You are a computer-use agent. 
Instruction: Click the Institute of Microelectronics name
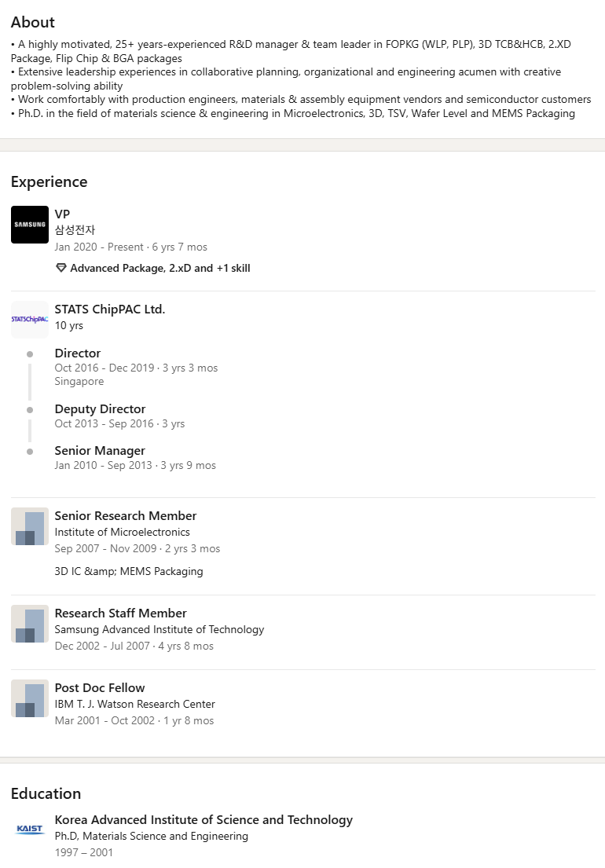click(123, 532)
